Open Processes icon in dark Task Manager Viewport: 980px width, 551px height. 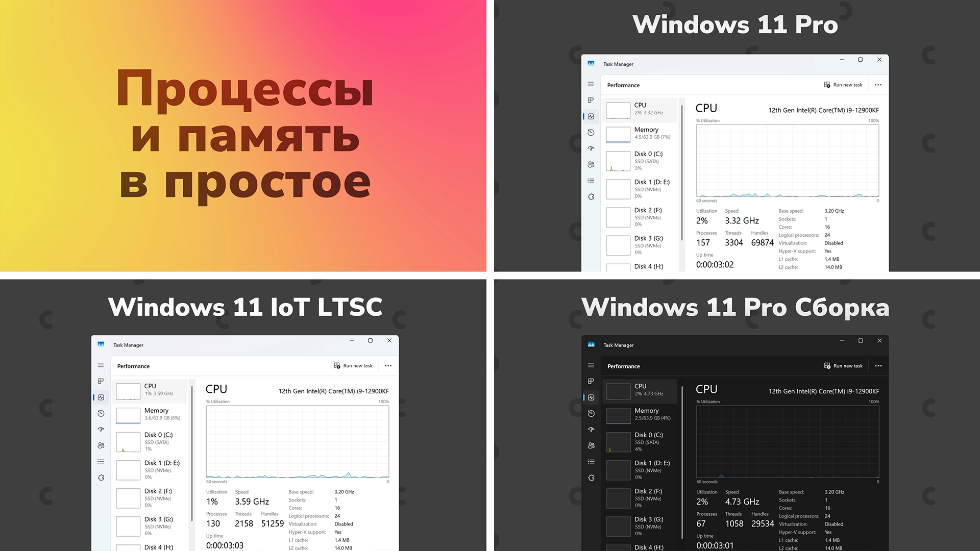click(x=591, y=381)
